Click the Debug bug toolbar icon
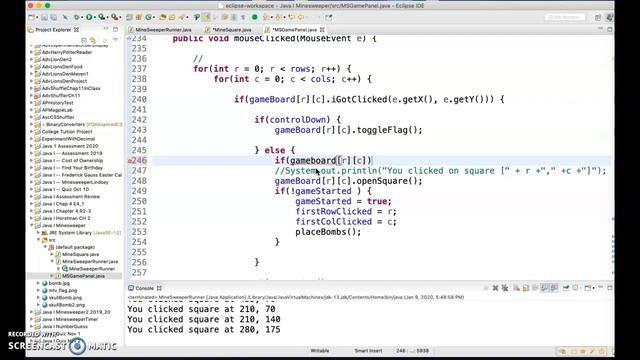The image size is (640, 360). [76, 17]
